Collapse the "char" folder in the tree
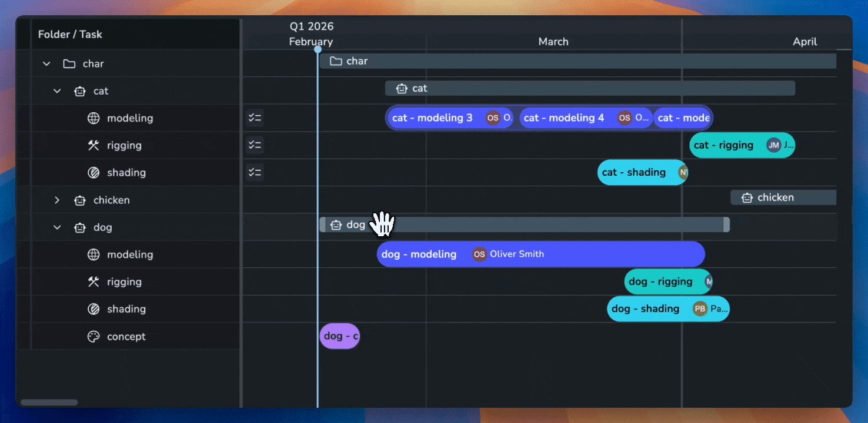Screen dimensions: 868x423 pyautogui.click(x=46, y=63)
